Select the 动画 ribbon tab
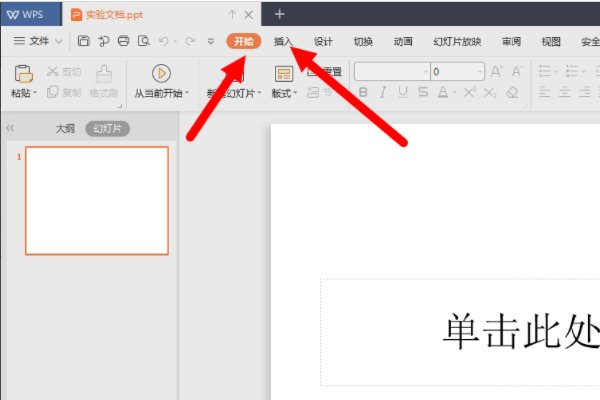Screen dimensions: 600x400 pyautogui.click(x=403, y=41)
